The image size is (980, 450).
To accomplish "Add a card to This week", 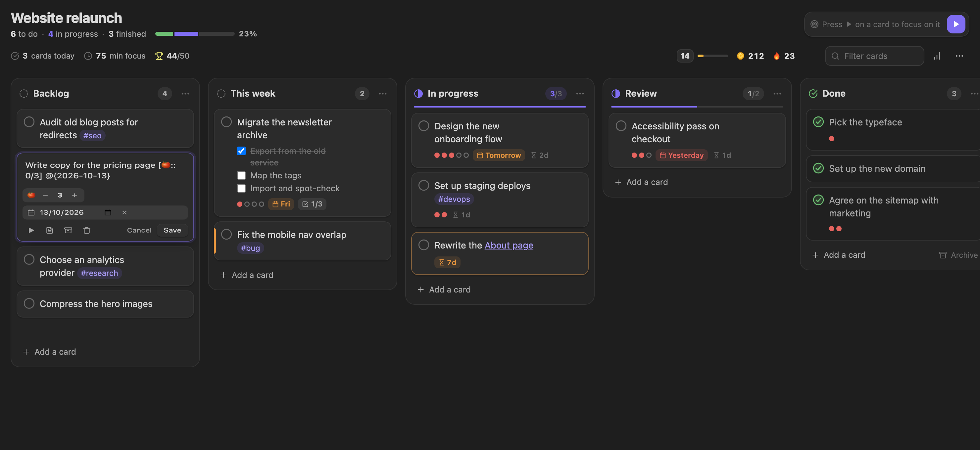I will [247, 275].
